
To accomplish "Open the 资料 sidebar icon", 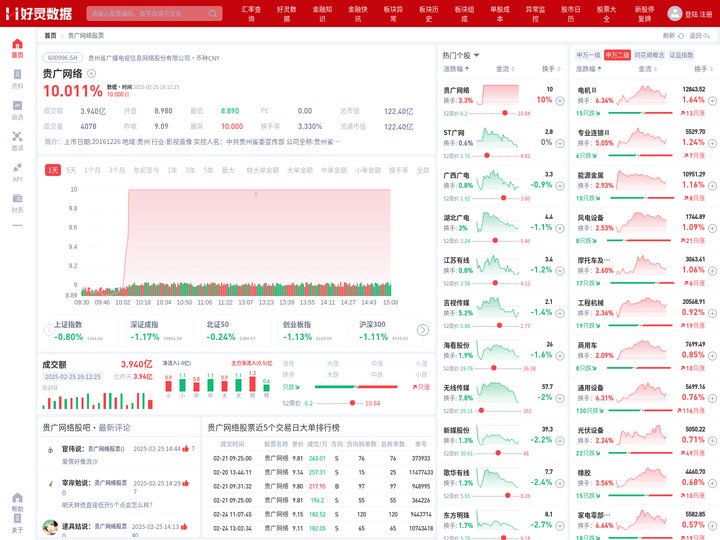I will click(x=17, y=75).
